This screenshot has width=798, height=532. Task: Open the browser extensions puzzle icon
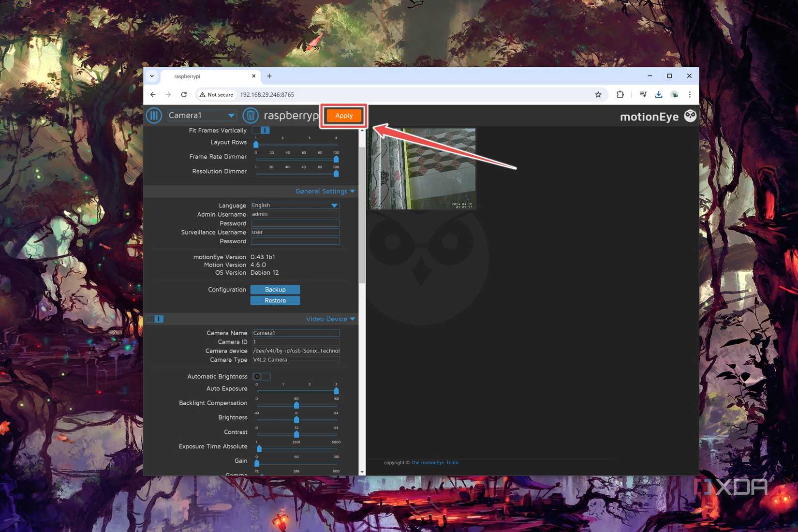coord(620,95)
